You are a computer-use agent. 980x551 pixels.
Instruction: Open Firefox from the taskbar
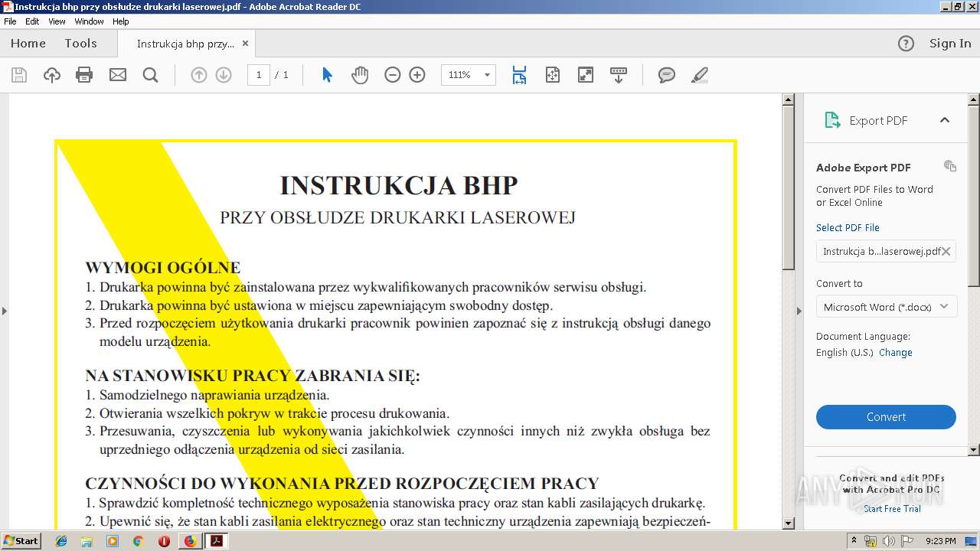(190, 541)
